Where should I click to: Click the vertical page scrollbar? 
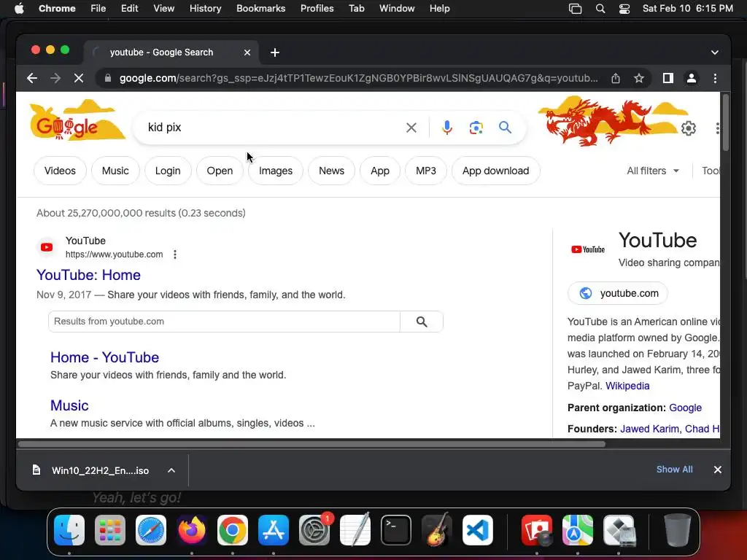[725, 122]
